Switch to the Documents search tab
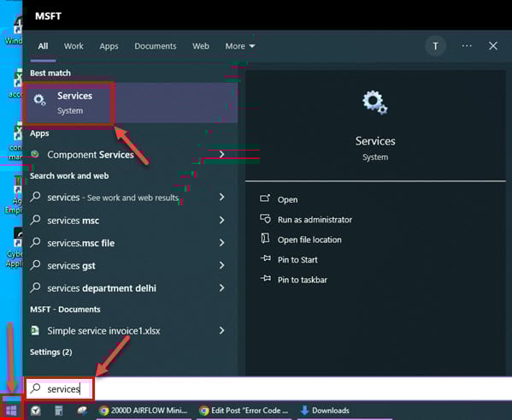The image size is (512, 420). click(x=156, y=46)
